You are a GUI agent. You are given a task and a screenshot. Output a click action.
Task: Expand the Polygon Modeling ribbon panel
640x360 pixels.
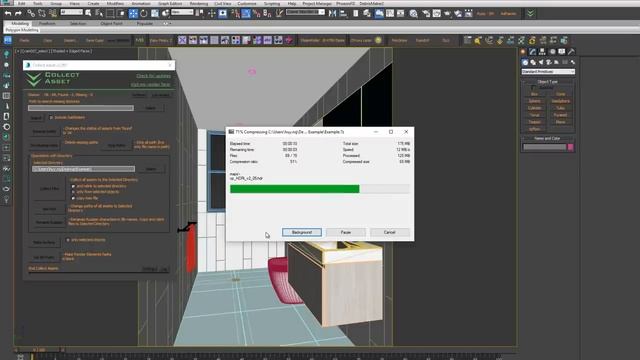point(22,30)
